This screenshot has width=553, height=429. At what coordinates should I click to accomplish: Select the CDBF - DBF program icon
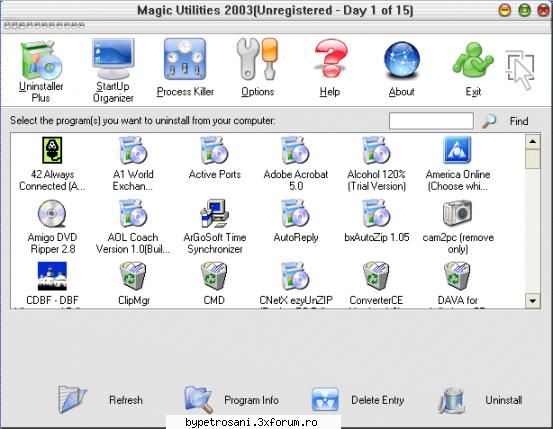point(52,276)
